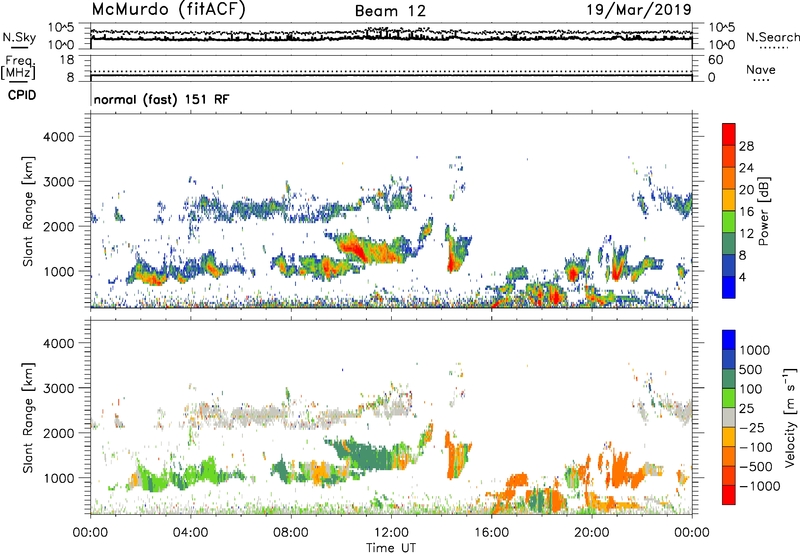Screen dimensions: 800x554
Task: Click the 20:00 time axis label
Action: (592, 533)
